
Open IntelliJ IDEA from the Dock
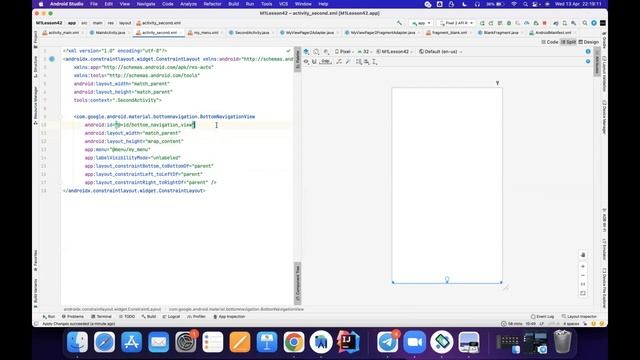[x=348, y=342]
